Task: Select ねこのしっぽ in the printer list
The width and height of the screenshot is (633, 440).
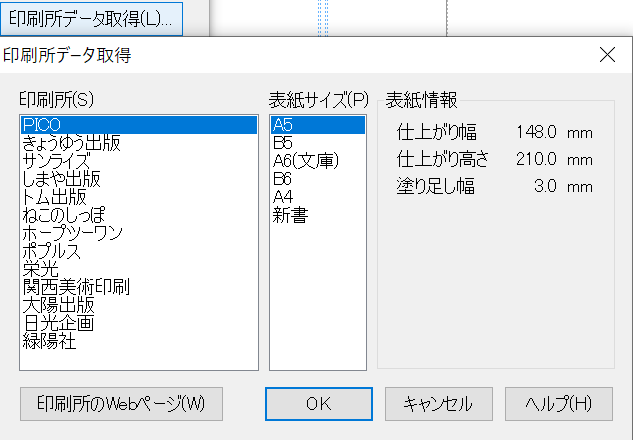Action: click(x=139, y=215)
